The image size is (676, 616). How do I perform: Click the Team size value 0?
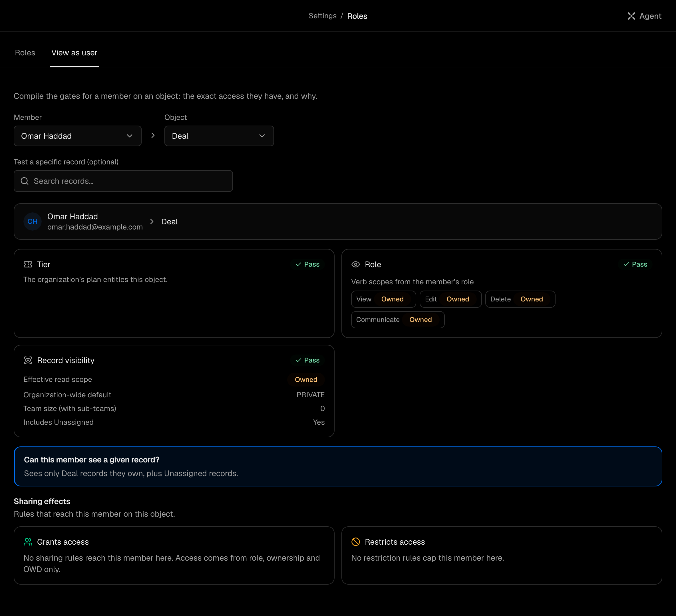(x=322, y=408)
